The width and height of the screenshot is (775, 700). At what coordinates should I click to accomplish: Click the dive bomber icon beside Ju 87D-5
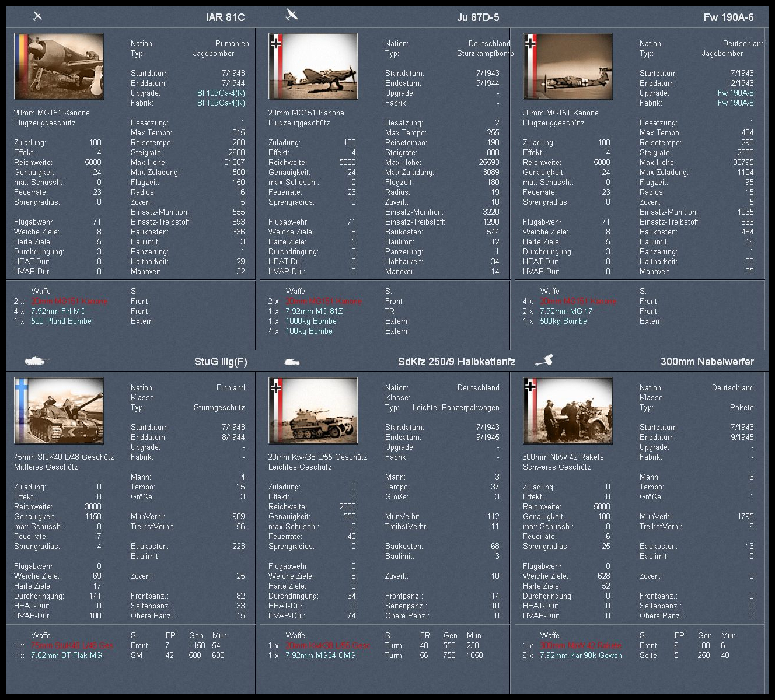tap(292, 15)
